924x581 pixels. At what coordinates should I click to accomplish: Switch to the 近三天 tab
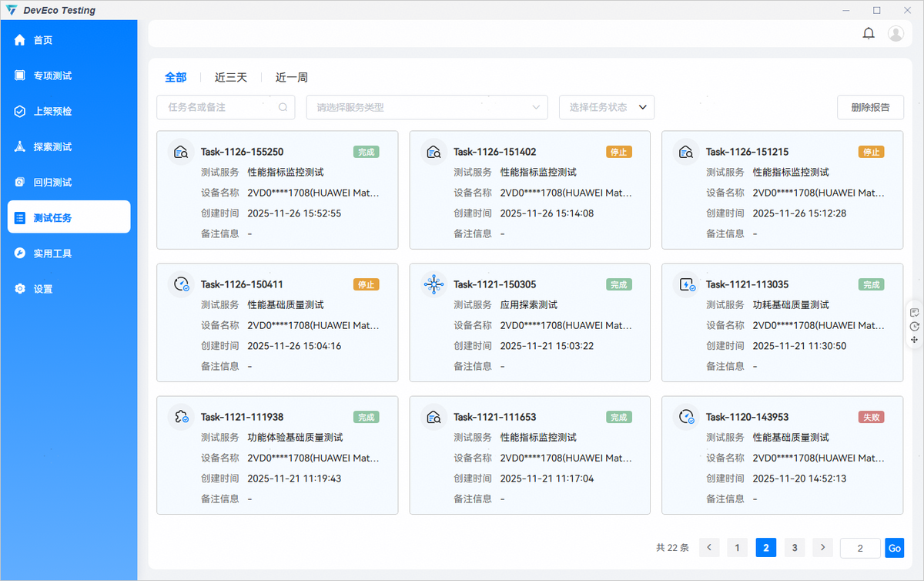pyautogui.click(x=231, y=77)
